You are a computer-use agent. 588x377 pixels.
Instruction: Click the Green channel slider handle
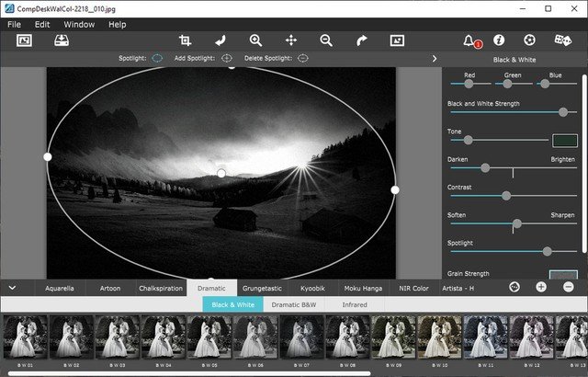click(x=507, y=84)
